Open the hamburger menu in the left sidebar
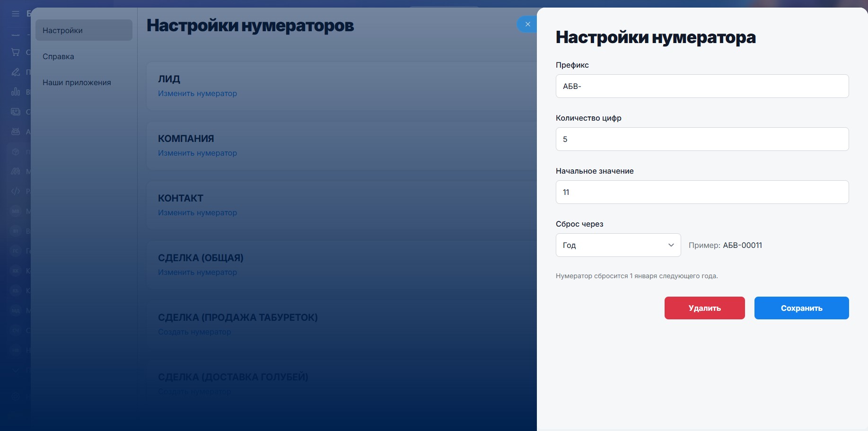This screenshot has width=868, height=431. [x=16, y=14]
